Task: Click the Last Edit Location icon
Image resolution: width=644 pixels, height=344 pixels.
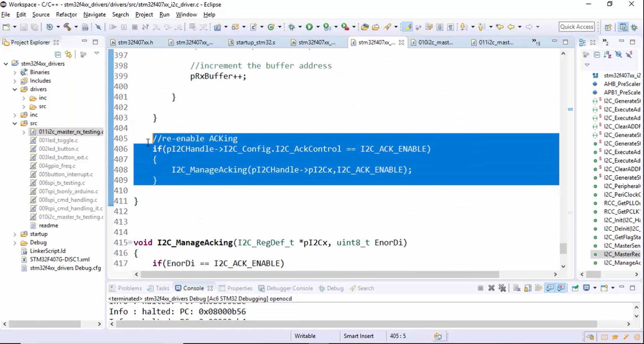Action: 500,27
